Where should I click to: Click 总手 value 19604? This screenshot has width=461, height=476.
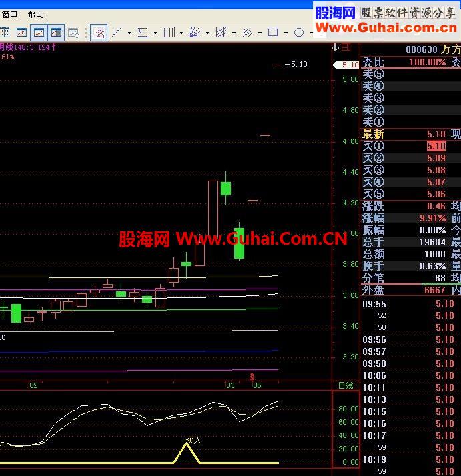pyautogui.click(x=432, y=242)
